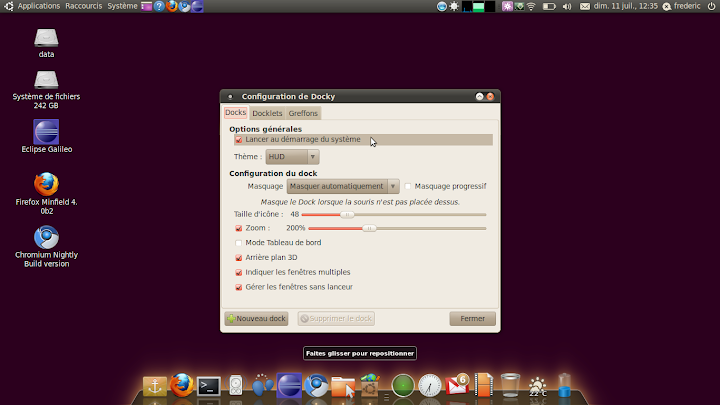720x405 pixels.
Task: Launch Eclipse from the dock
Action: 289,385
